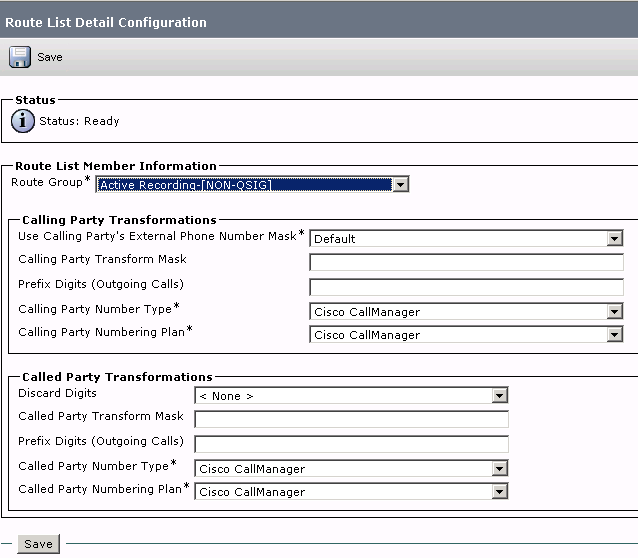Click the Calling Party Transform Mask field
Image resolution: width=638 pixels, height=558 pixels.
click(x=466, y=262)
